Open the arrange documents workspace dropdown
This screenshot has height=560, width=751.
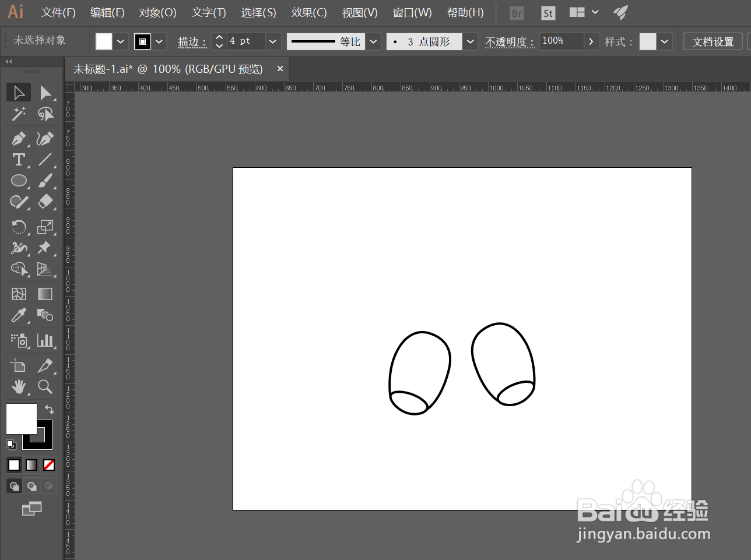(x=584, y=12)
